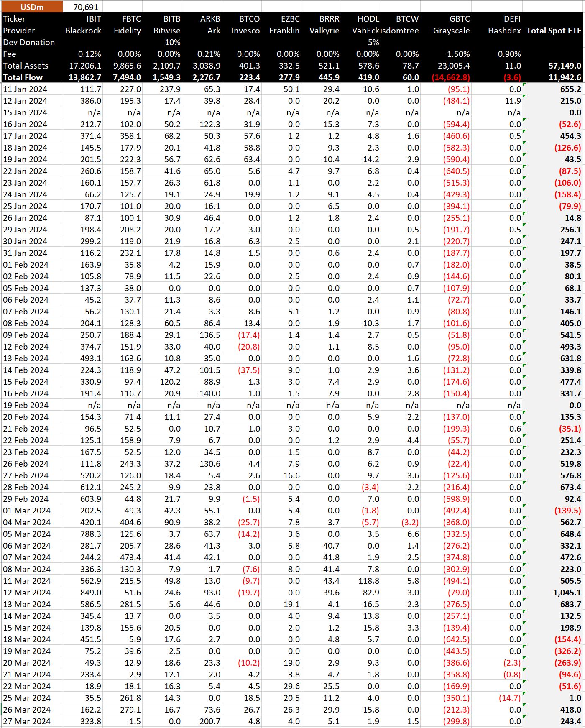Click the 13,862.7 IBIT total flow
The width and height of the screenshot is (585, 728).
click(85, 77)
